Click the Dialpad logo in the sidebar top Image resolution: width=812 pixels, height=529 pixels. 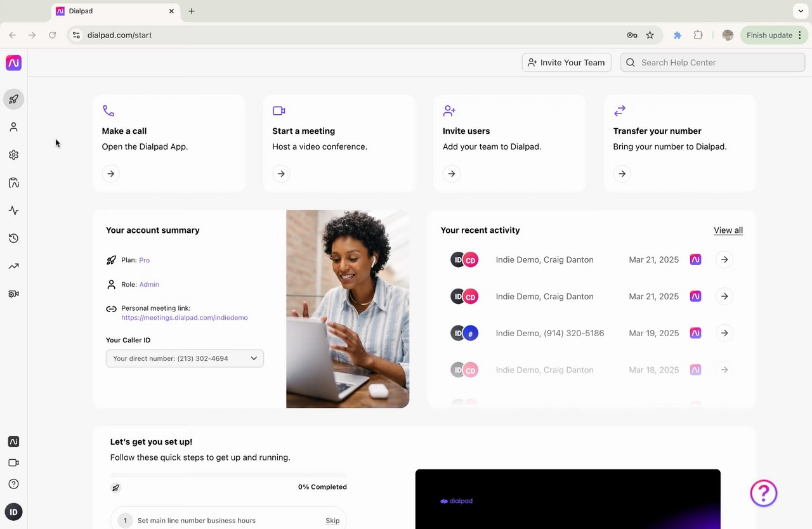click(13, 63)
